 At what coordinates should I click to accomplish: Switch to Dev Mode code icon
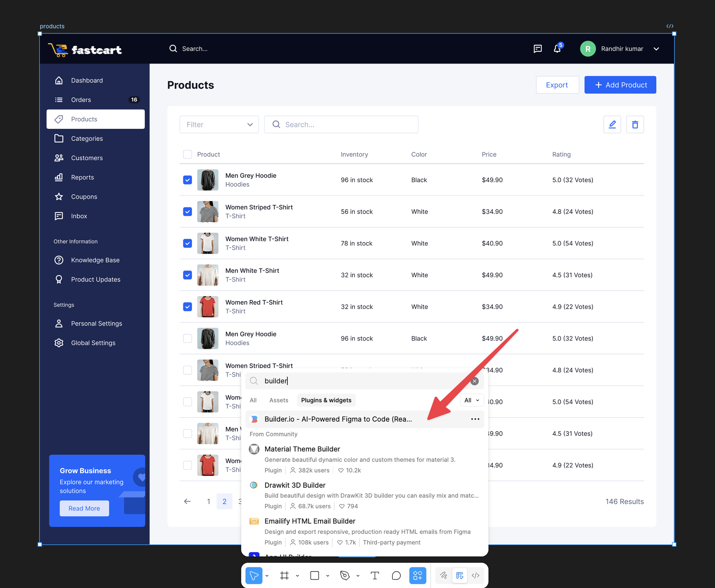tap(475, 575)
